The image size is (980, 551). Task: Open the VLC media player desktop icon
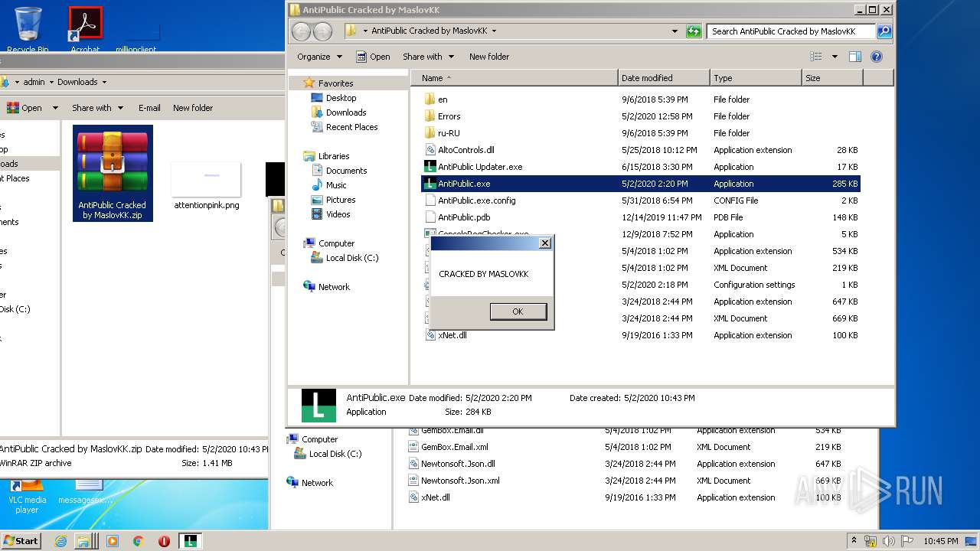[x=27, y=496]
